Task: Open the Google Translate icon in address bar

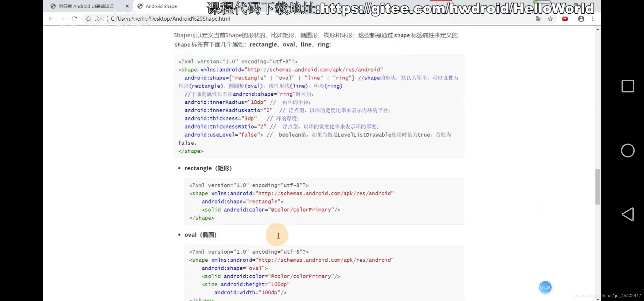Action: pos(539,19)
